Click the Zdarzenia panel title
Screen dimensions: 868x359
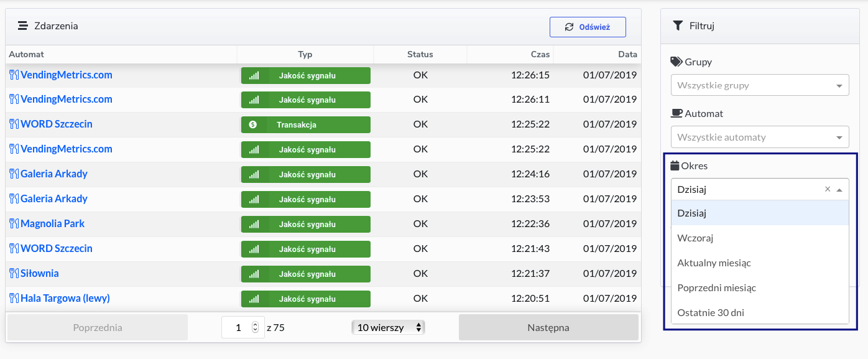click(56, 26)
